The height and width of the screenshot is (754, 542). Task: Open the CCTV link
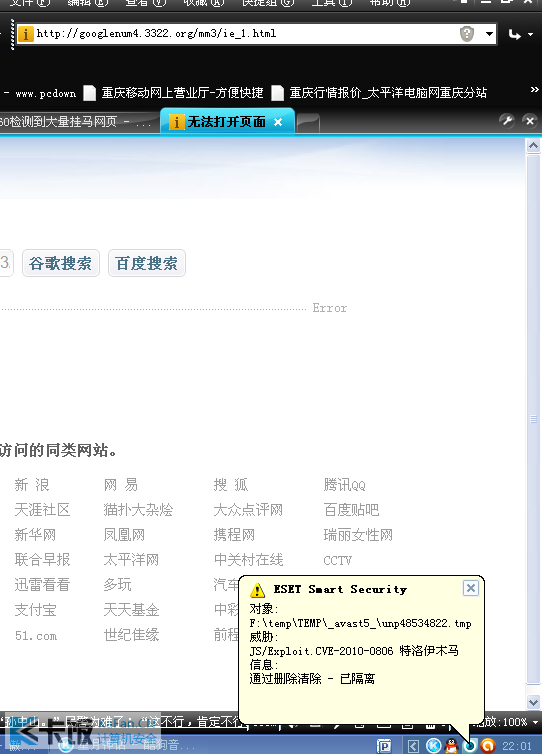click(x=337, y=561)
